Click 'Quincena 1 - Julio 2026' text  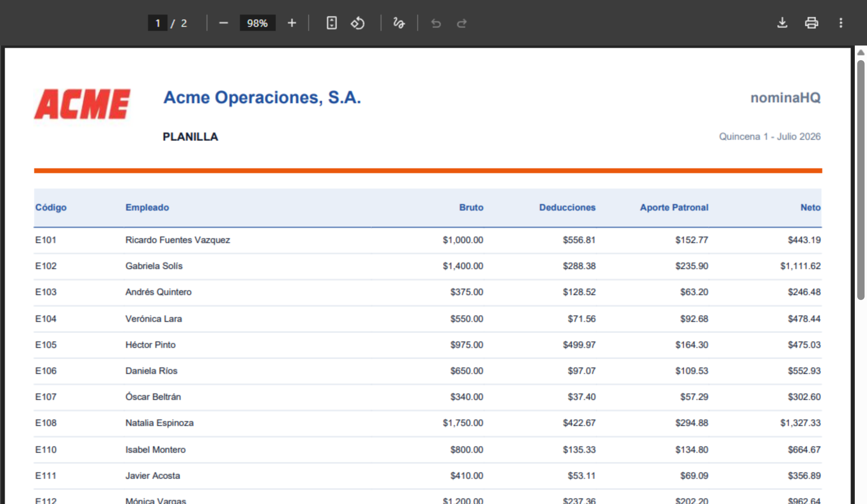pos(770,137)
